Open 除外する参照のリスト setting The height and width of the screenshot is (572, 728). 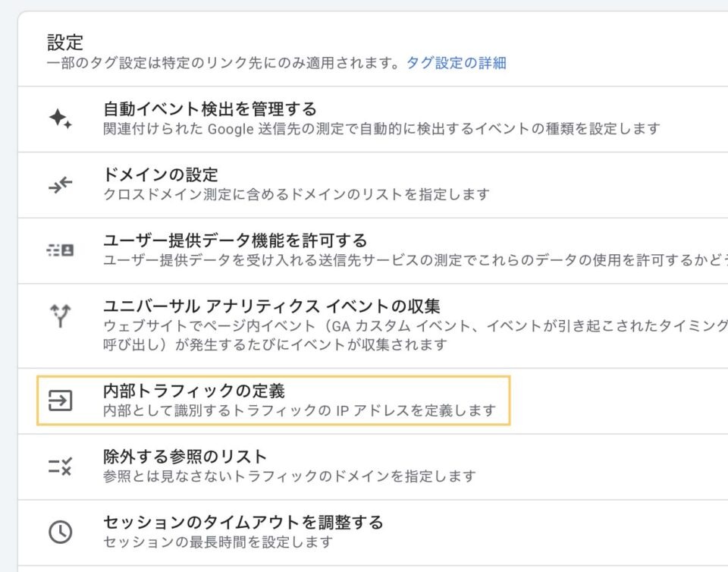click(185, 457)
